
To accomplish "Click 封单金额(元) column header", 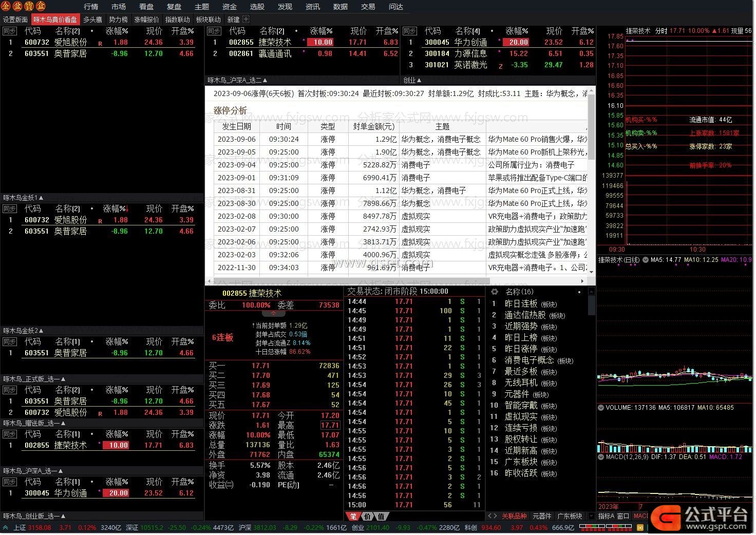I will (374, 126).
